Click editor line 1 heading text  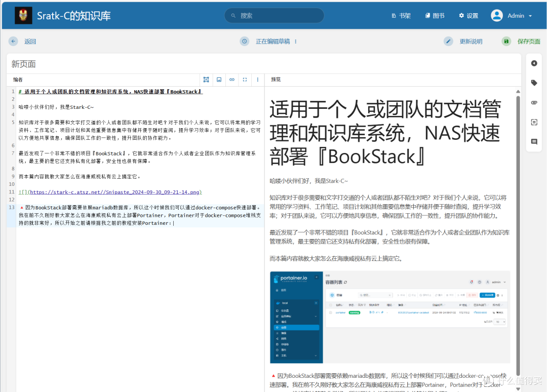tap(110, 92)
